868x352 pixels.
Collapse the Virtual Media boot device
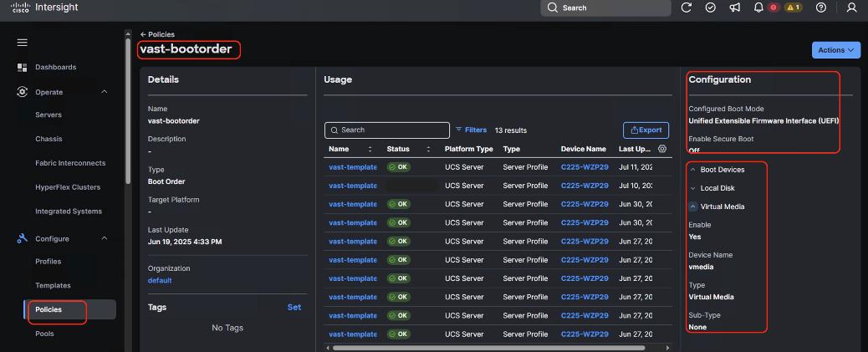coord(693,207)
